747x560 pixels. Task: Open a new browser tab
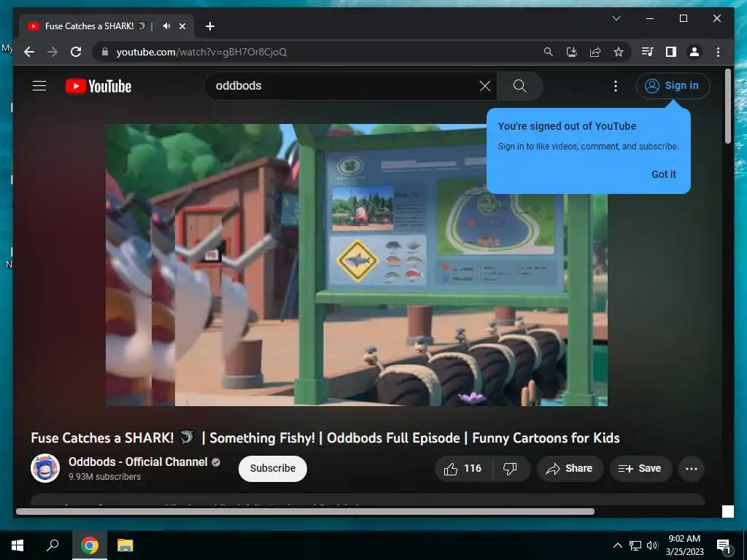pos(210,26)
